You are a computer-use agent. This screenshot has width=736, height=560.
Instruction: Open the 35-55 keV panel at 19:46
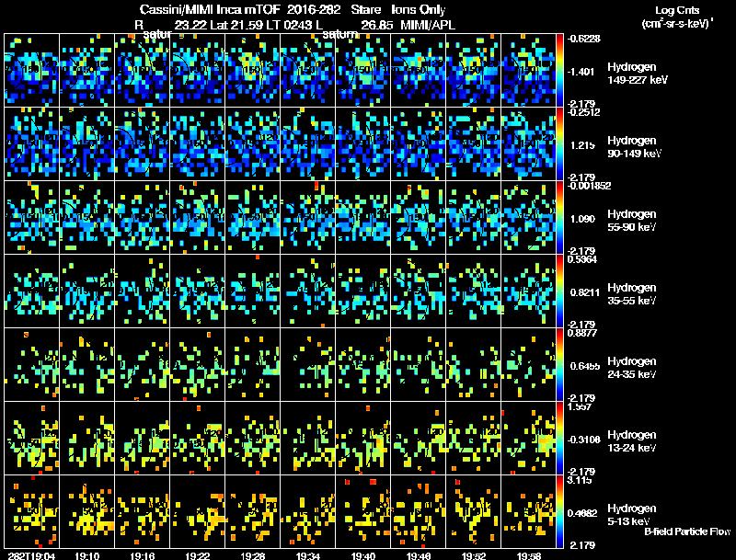[419, 291]
